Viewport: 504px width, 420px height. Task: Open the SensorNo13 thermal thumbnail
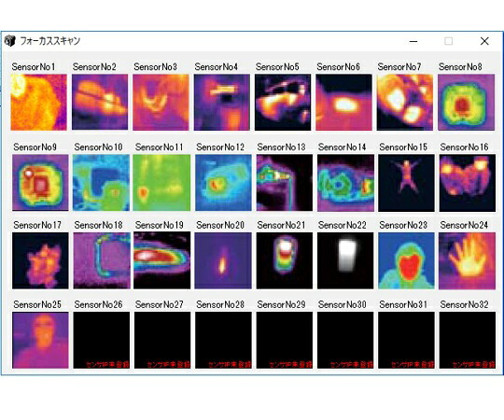click(284, 183)
